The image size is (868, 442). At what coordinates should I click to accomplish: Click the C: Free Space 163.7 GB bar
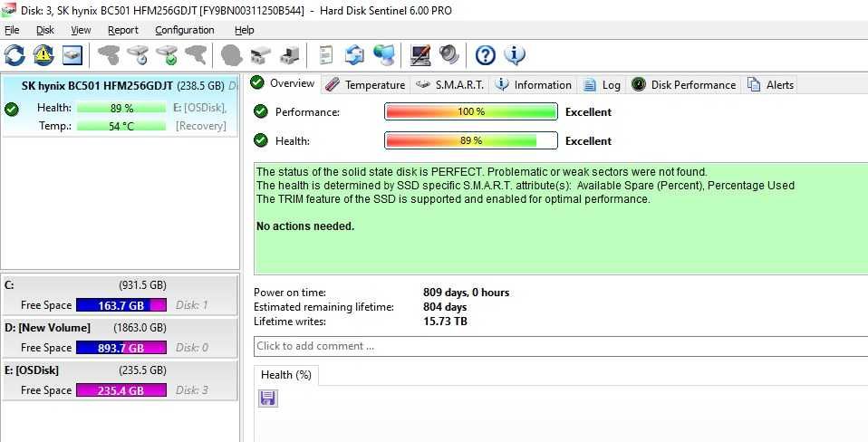(x=121, y=305)
